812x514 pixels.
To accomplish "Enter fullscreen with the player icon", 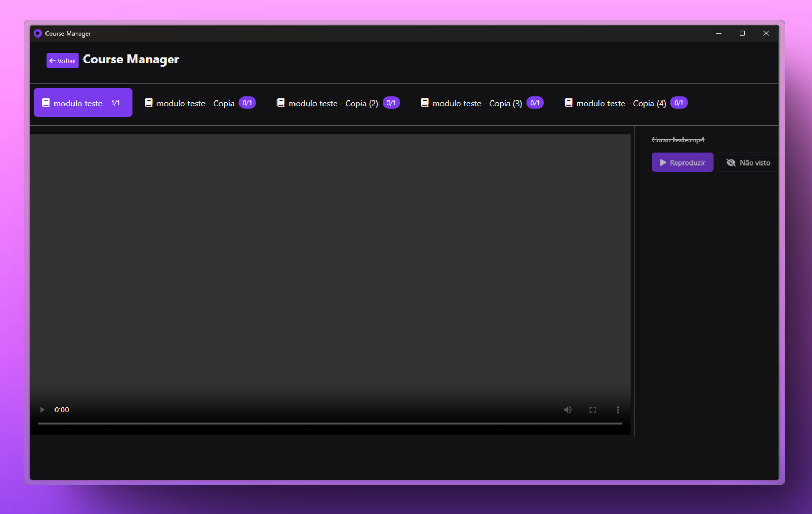I will click(x=593, y=410).
